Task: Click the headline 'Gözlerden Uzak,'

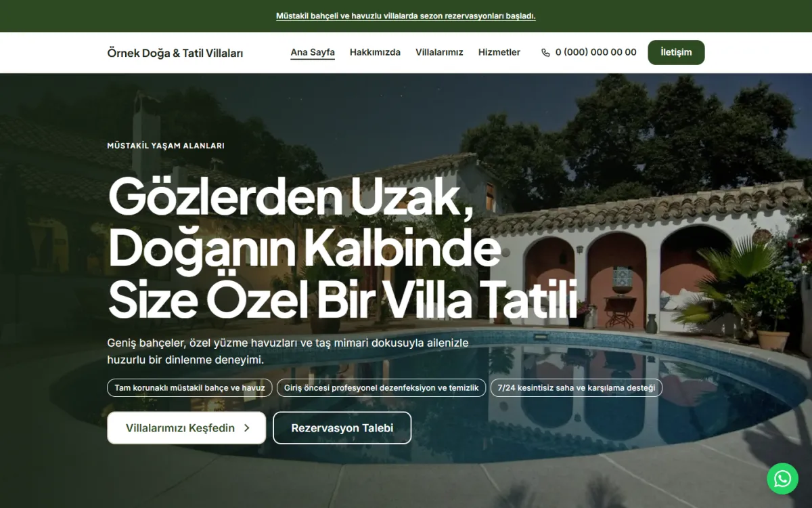Action: 291,198
